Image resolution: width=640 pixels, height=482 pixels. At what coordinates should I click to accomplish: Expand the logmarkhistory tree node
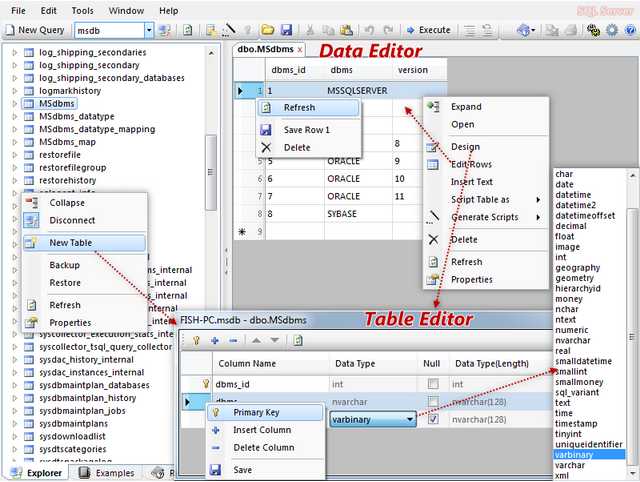(15, 91)
